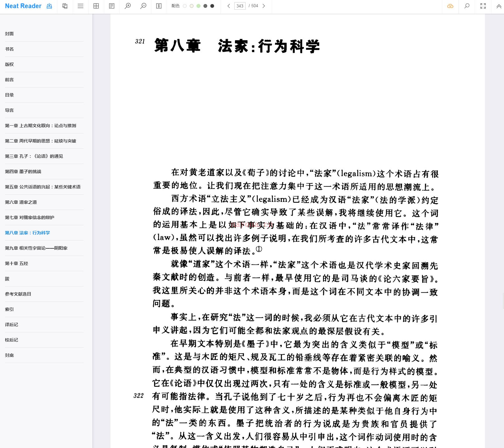
Task: Enter fullscreen mode icon
Action: tap(483, 6)
